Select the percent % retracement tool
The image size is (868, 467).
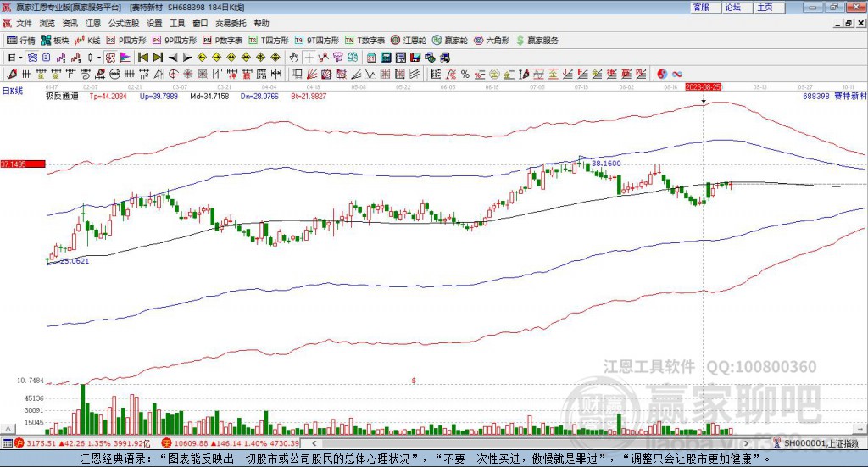[x=465, y=74]
